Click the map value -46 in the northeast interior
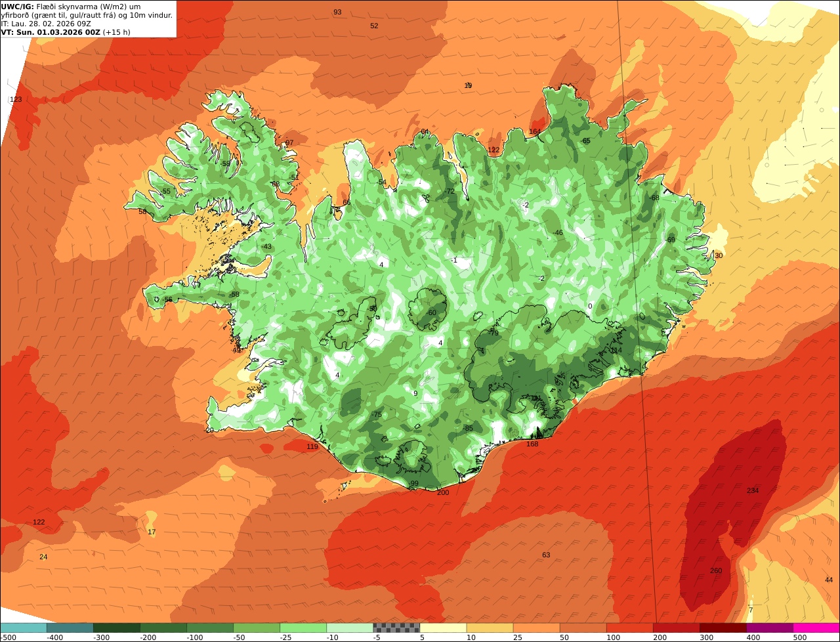This screenshot has height=642, width=840. tap(558, 232)
